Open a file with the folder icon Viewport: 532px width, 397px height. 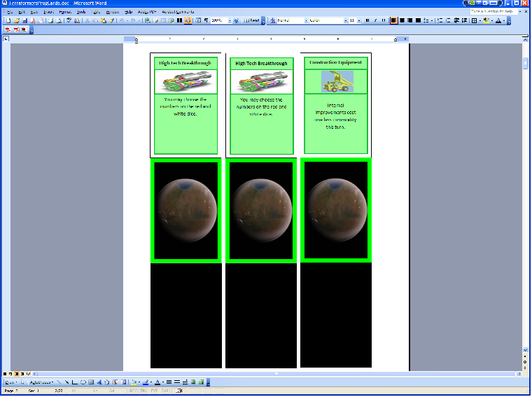(16, 21)
